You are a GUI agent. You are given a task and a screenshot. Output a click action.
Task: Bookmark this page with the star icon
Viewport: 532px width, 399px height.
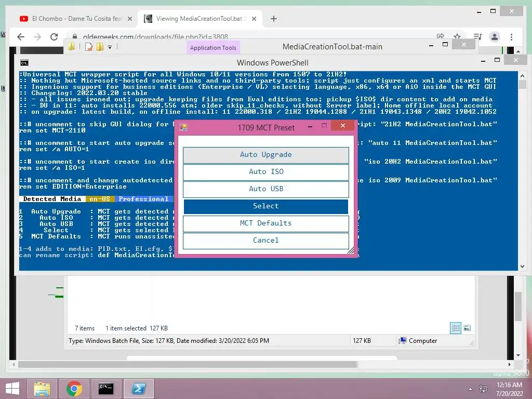click(457, 36)
